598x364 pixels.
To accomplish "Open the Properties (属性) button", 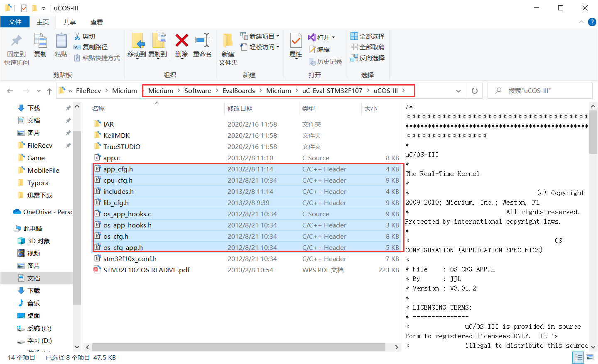I will click(x=296, y=46).
